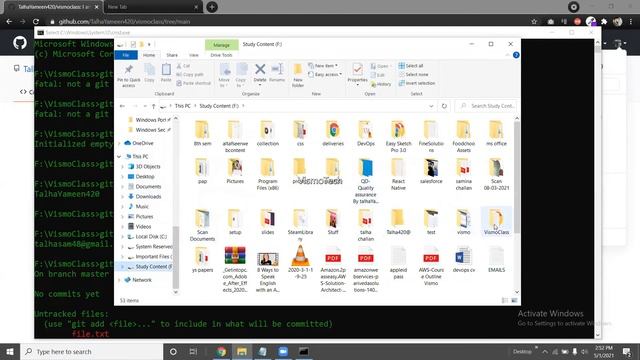
Task: Select the AWS-Course Outline PDF file
Action: (x=431, y=266)
